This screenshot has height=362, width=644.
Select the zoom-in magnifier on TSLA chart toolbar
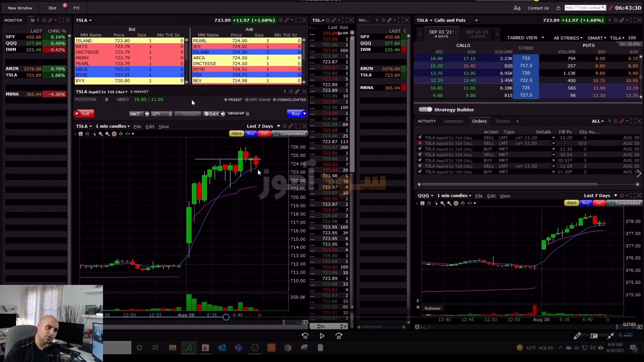101,134
